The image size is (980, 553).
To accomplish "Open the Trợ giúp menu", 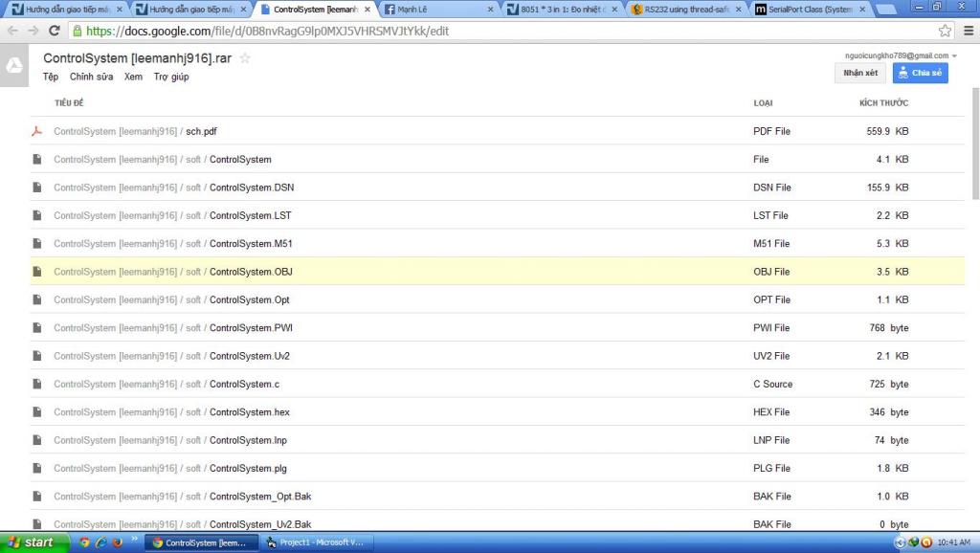I will 171,77.
